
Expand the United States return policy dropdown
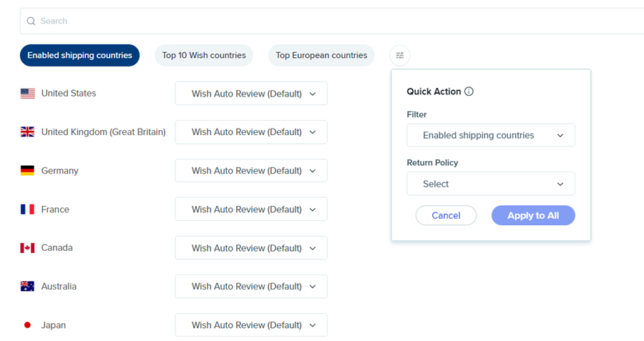251,94
